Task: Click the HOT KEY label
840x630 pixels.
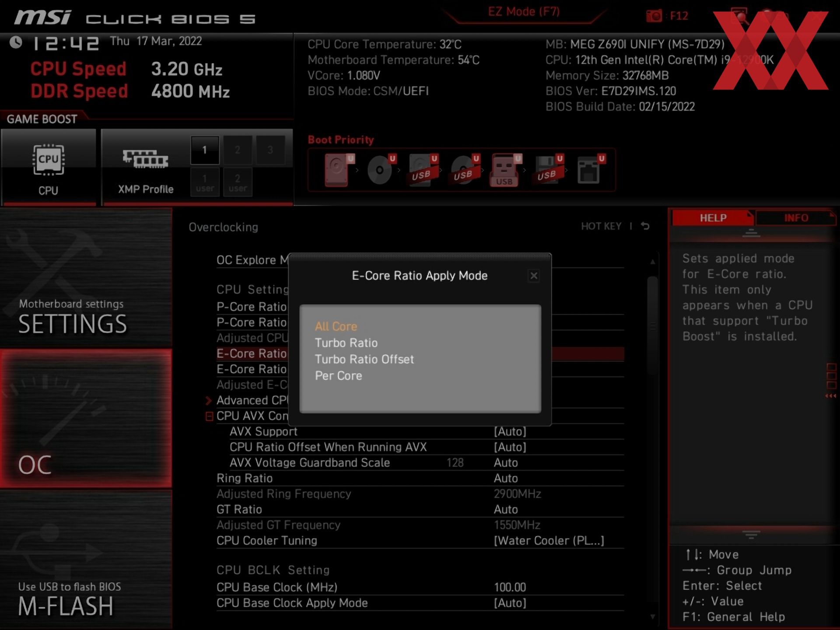Action: (x=601, y=226)
